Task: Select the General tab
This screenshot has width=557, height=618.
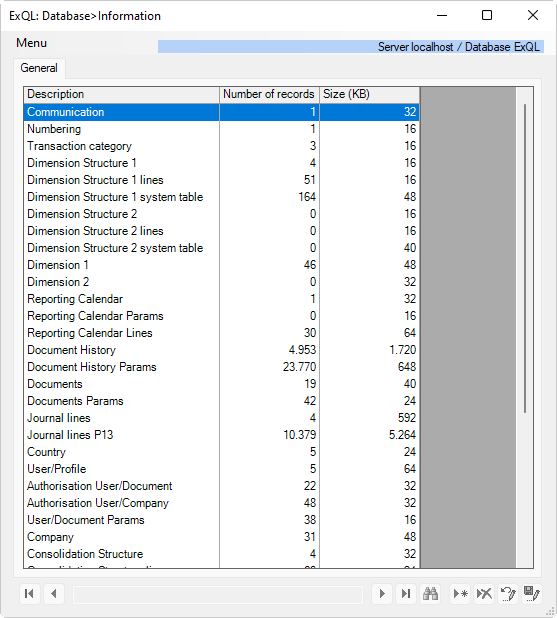Action: point(39,68)
